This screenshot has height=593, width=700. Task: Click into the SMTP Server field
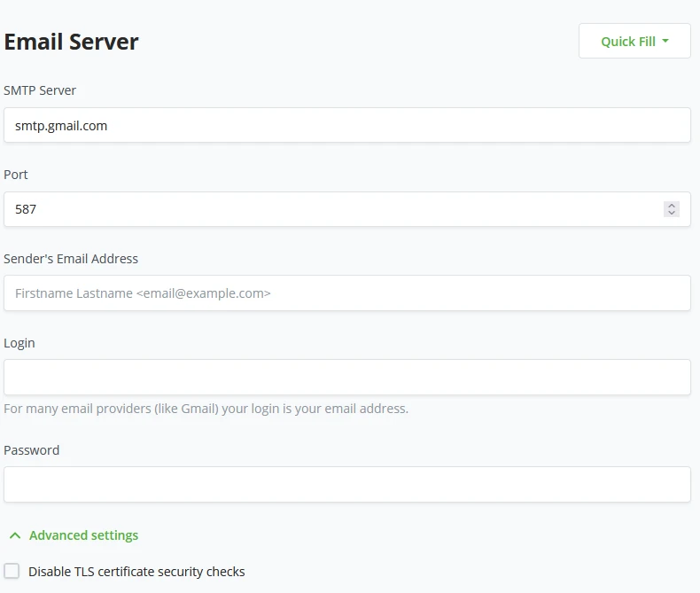click(346, 125)
